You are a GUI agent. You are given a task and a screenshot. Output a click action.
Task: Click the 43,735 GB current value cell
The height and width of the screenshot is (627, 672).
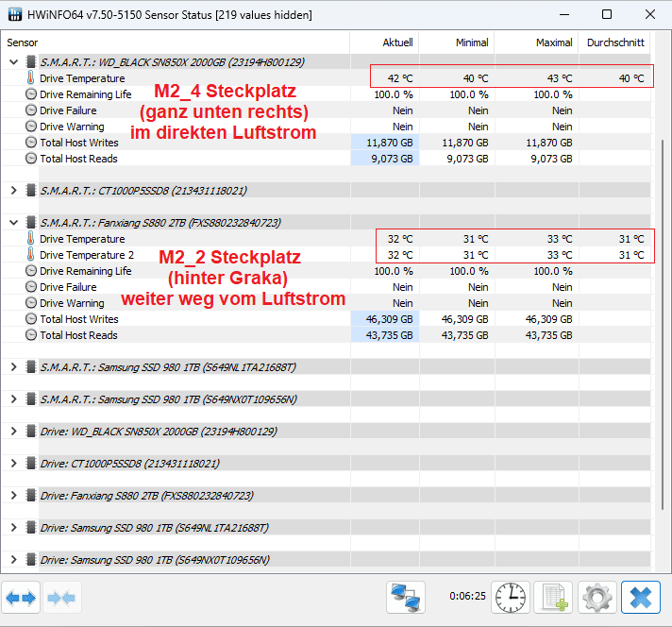[385, 335]
